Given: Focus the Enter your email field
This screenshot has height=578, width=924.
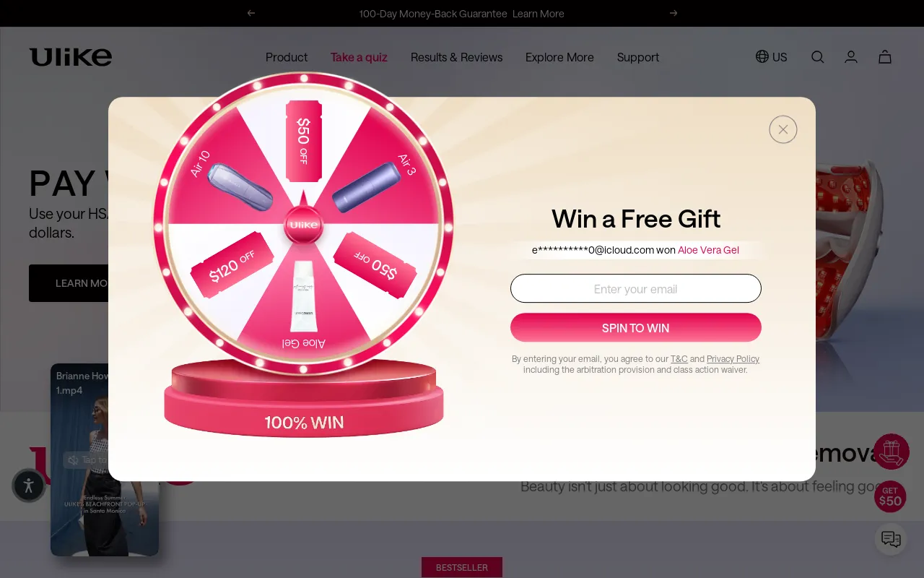Looking at the screenshot, I should (x=636, y=288).
